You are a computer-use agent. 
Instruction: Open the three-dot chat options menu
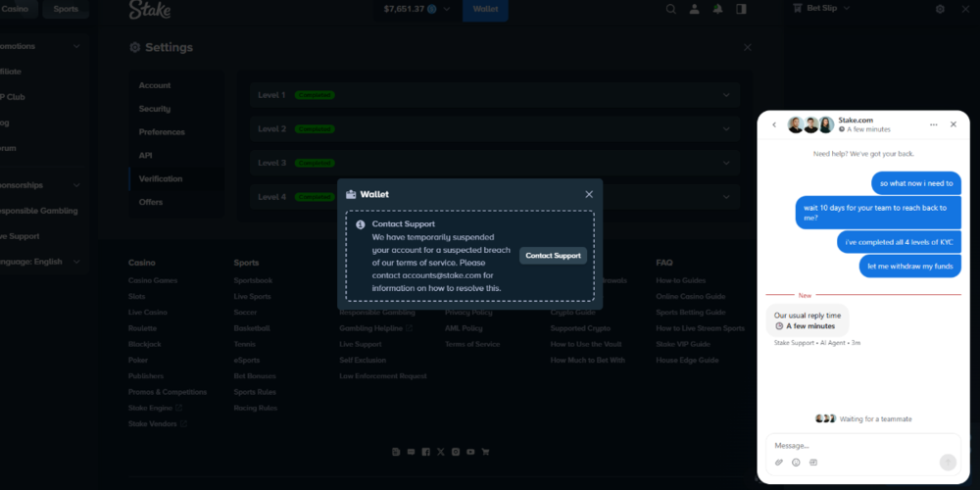tap(933, 124)
